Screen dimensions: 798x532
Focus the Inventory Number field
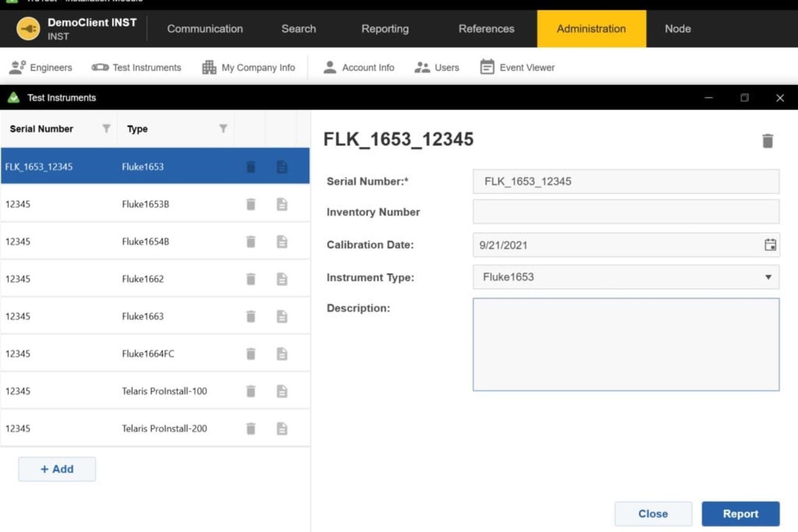(x=626, y=212)
